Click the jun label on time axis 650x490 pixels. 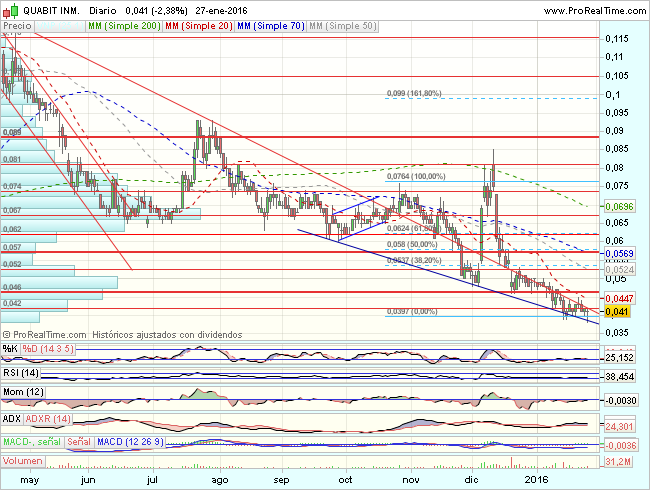click(x=88, y=480)
